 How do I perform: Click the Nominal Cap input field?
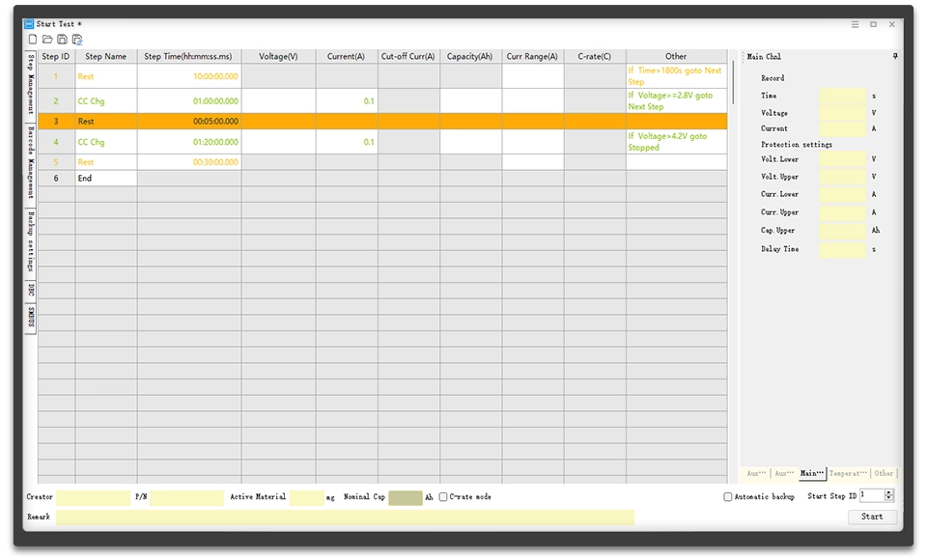point(405,497)
